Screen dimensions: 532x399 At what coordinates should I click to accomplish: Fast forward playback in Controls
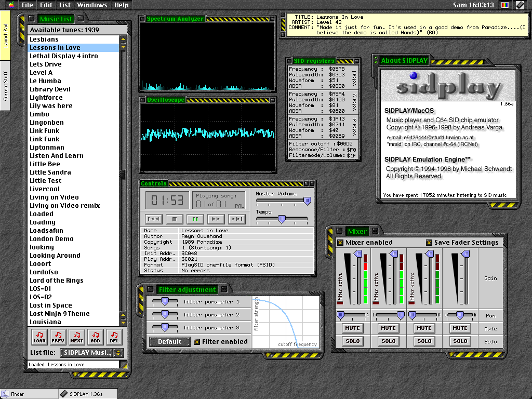point(216,219)
